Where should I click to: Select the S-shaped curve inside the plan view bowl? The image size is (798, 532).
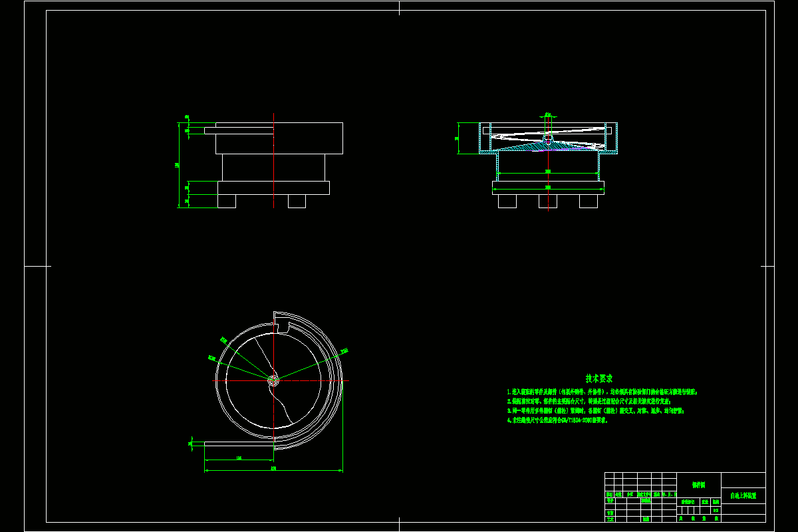pyautogui.click(x=273, y=380)
